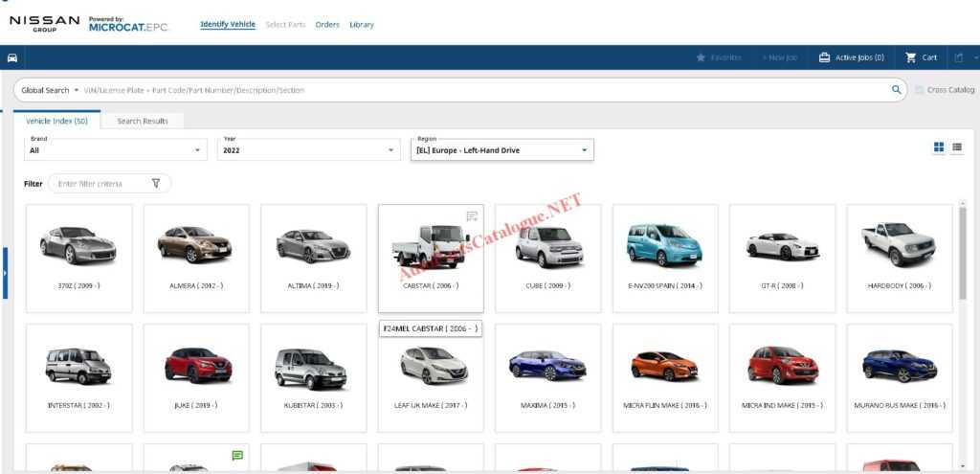Select the CABSTAR (2006 -) vehicle card

pyautogui.click(x=431, y=259)
